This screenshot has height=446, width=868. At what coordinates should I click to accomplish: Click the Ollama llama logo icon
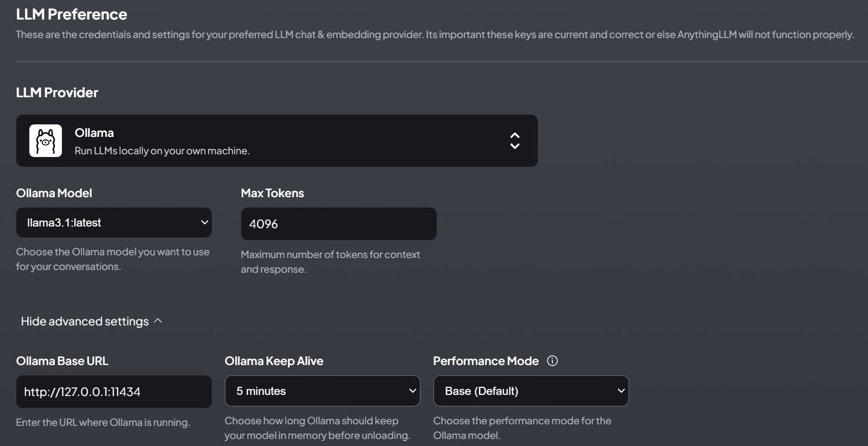tap(46, 141)
